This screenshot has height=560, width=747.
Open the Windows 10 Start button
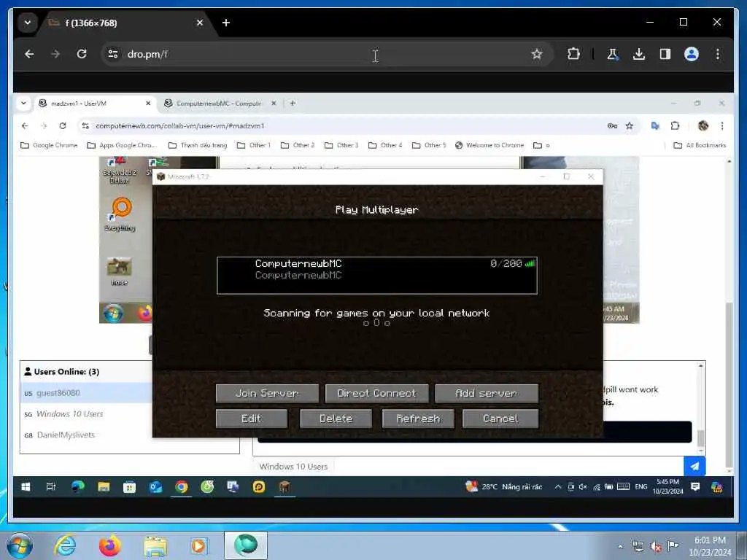point(26,486)
